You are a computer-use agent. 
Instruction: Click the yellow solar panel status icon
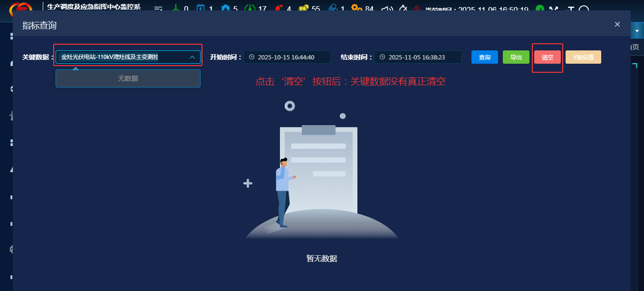[x=304, y=9]
